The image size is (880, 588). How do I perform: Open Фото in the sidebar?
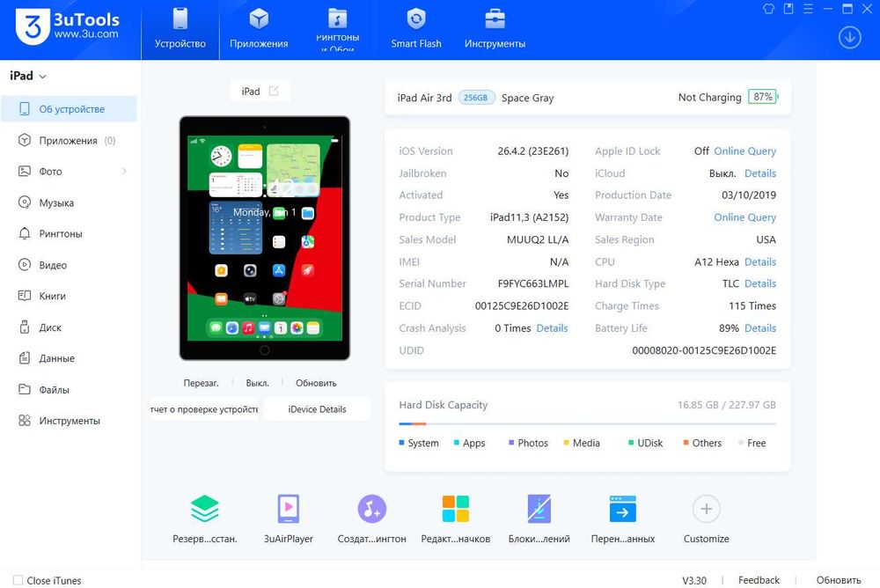tap(69, 172)
